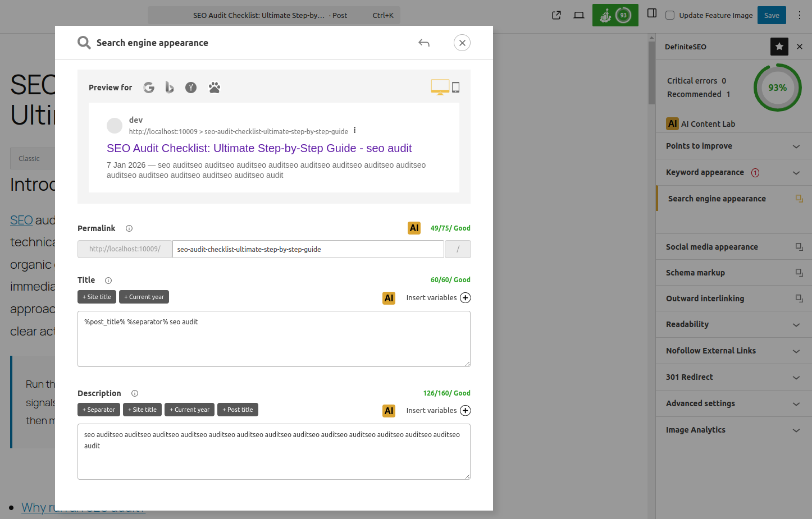Open Insert variables for Title

[465, 298]
